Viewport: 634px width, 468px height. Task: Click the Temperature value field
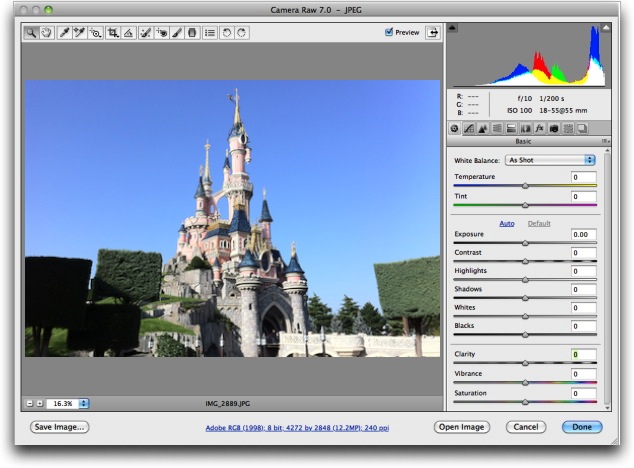point(583,177)
